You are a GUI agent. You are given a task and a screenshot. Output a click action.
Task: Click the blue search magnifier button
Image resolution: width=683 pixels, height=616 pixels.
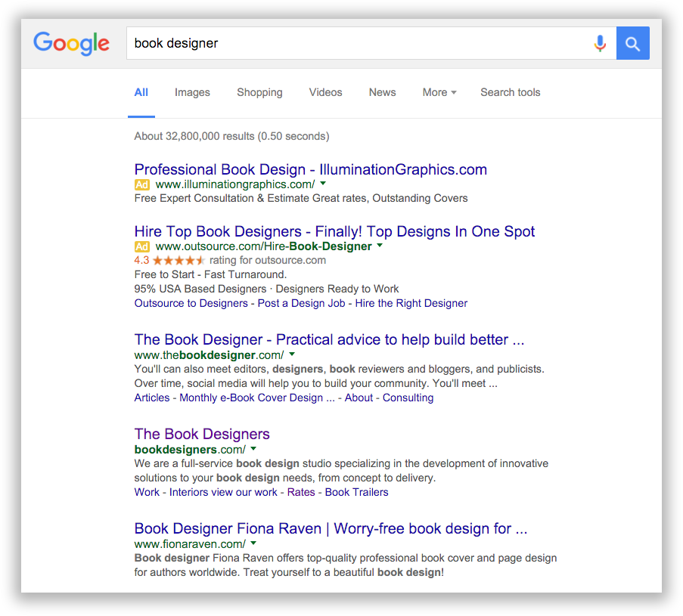(x=632, y=43)
